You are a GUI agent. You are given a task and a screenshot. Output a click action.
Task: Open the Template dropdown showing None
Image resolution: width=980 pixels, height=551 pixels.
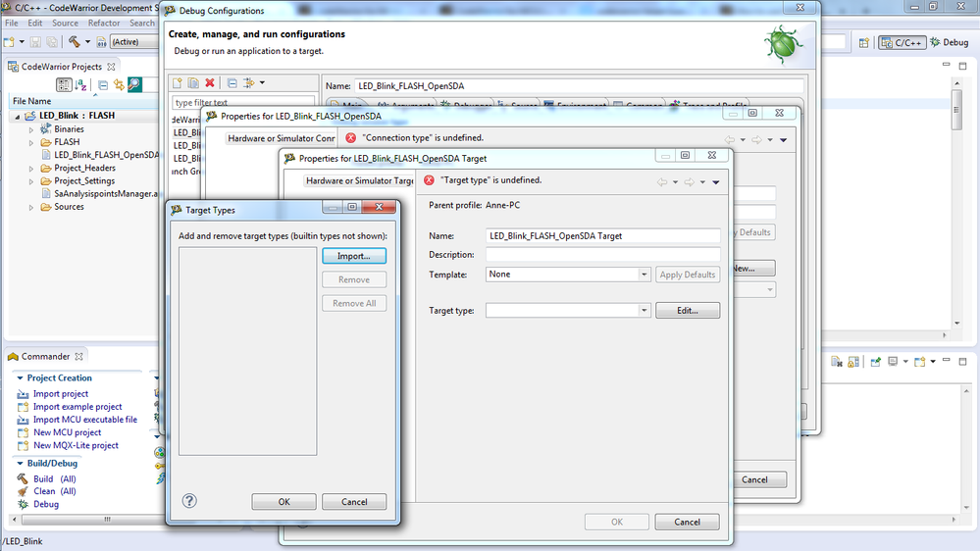(644, 275)
